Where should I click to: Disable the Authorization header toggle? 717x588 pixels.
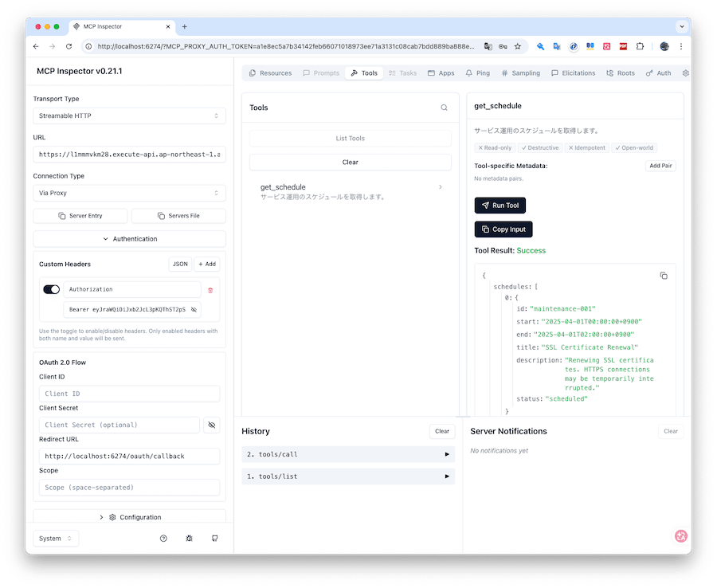coord(51,289)
